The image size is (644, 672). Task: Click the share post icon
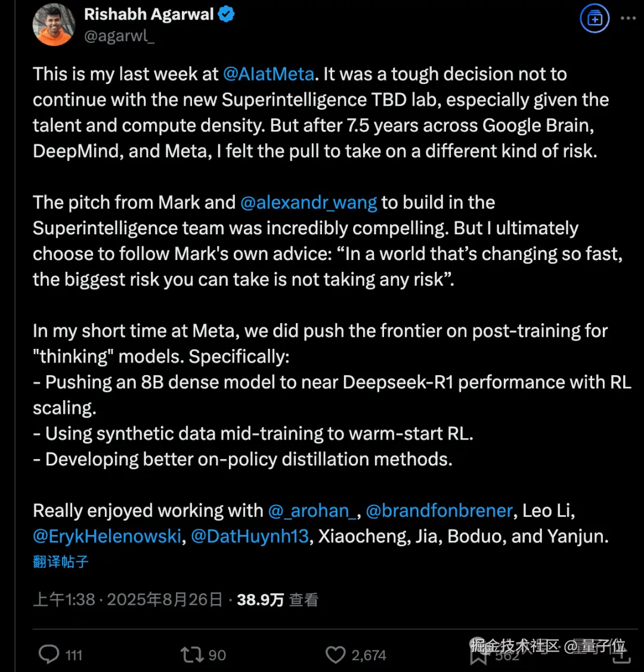[621, 656]
